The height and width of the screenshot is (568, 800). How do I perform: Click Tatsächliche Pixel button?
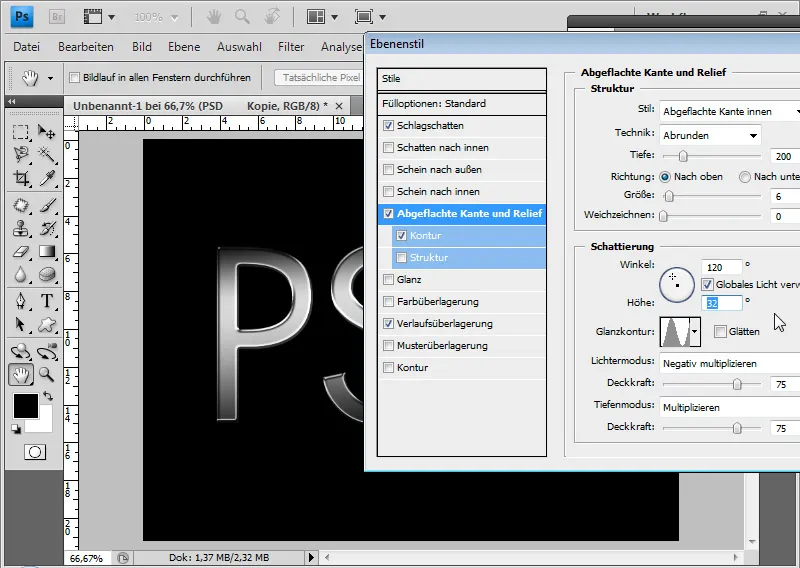tap(320, 78)
